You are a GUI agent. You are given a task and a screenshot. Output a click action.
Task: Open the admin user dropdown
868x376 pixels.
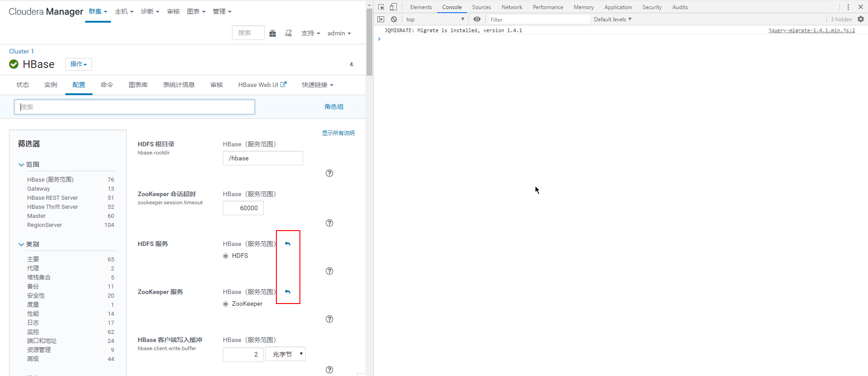click(339, 33)
